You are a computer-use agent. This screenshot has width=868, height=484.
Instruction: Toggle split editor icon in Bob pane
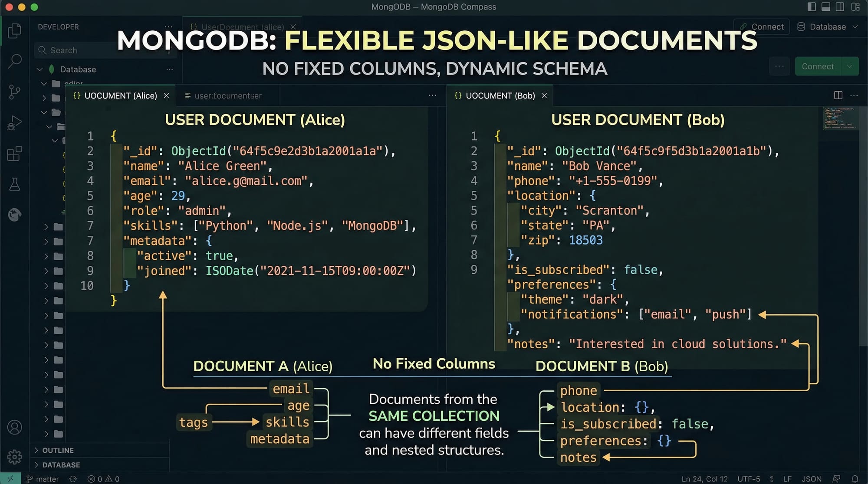[x=838, y=95]
